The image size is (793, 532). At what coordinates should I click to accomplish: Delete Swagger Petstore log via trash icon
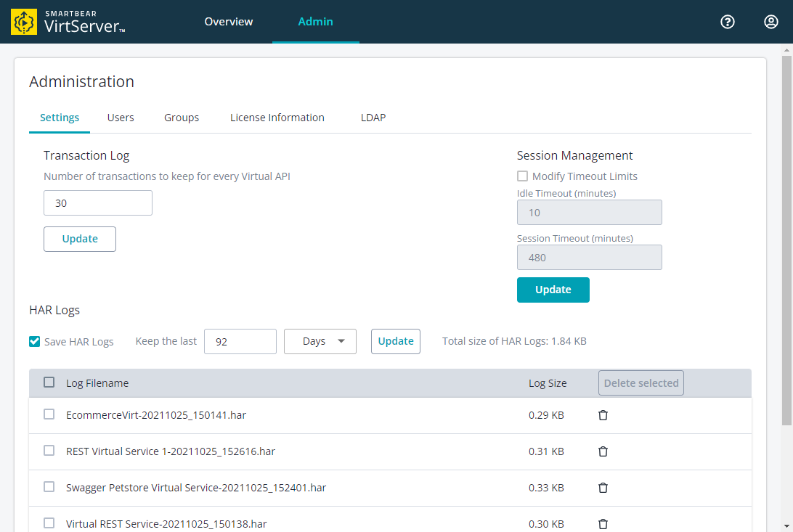[x=603, y=488]
